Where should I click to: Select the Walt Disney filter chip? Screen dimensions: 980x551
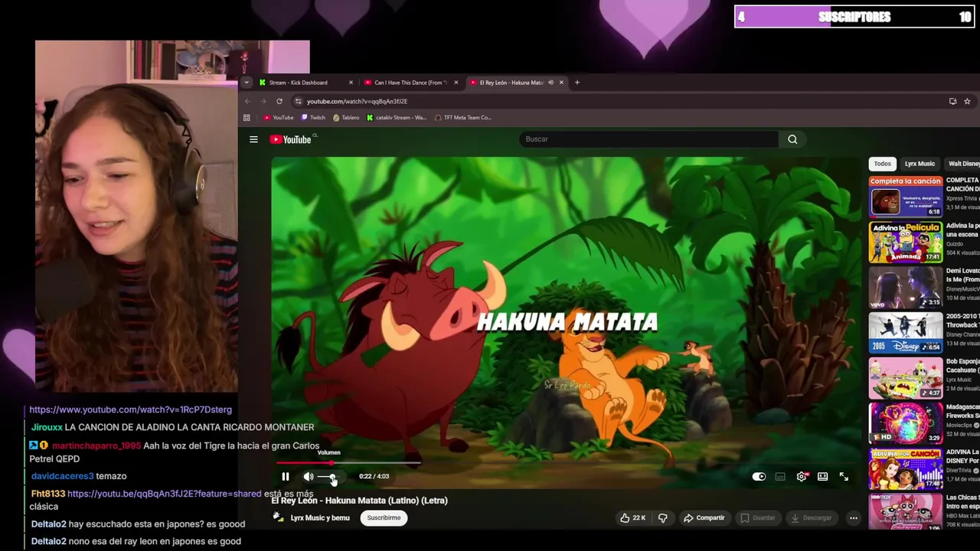pos(963,164)
